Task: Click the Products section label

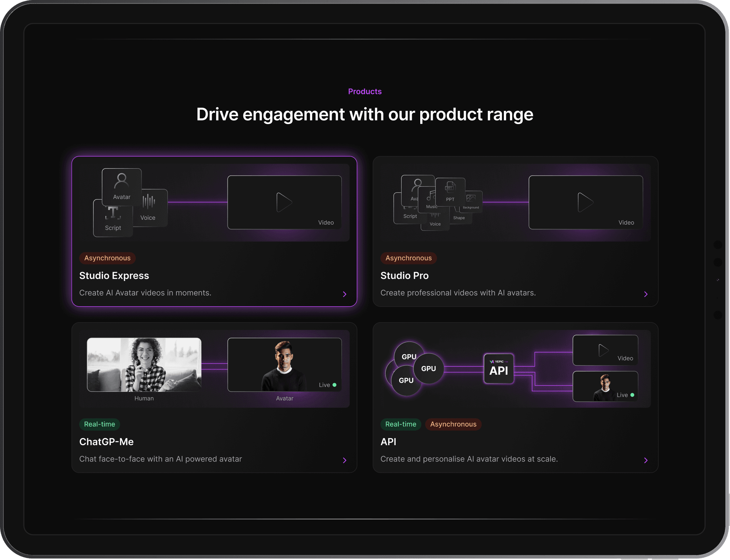Action: (x=365, y=92)
